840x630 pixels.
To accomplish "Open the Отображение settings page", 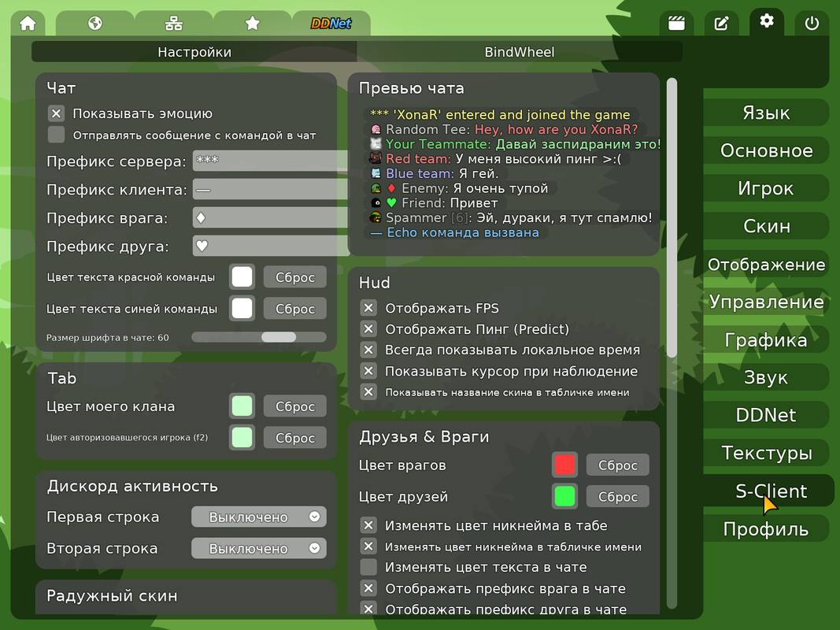I will coord(766,264).
